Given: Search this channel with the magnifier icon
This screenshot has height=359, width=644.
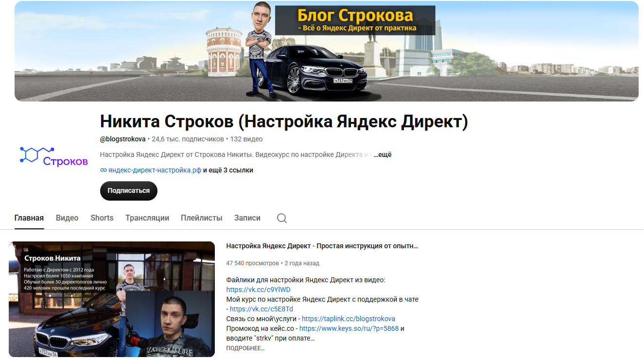Looking at the screenshot, I should [282, 218].
